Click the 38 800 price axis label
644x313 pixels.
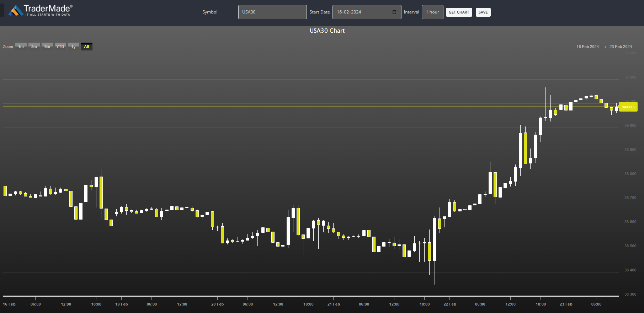point(630,174)
